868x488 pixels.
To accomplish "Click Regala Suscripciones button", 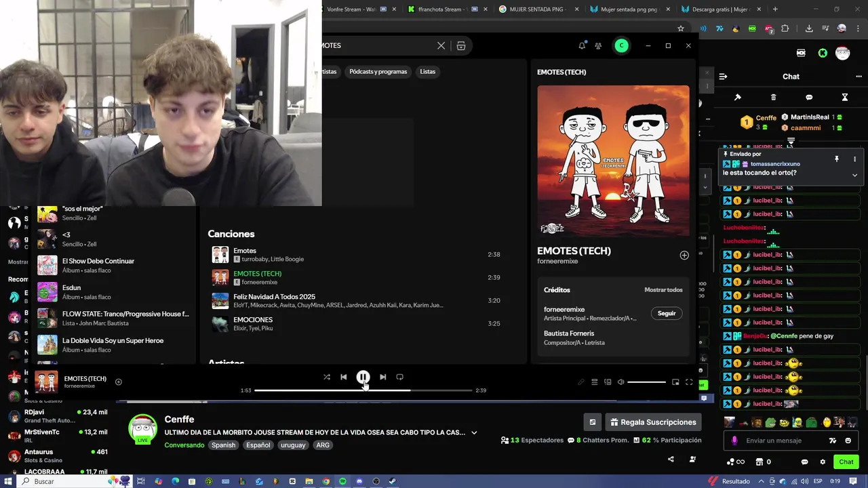I will pyautogui.click(x=653, y=422).
